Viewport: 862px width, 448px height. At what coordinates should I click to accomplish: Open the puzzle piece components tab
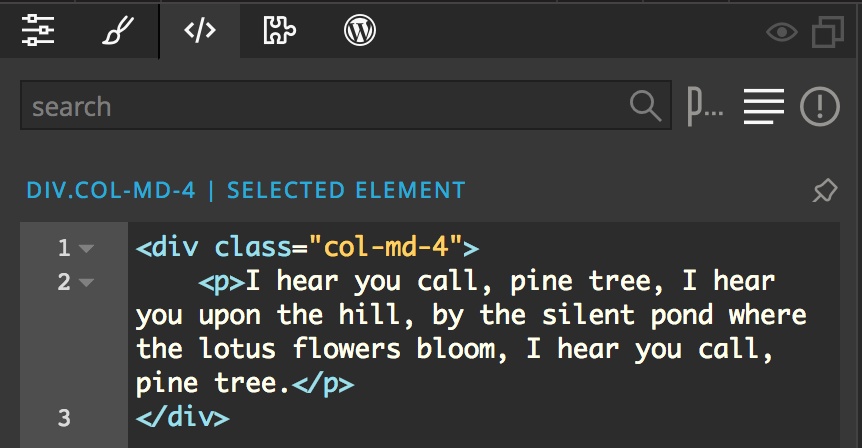pyautogui.click(x=279, y=30)
